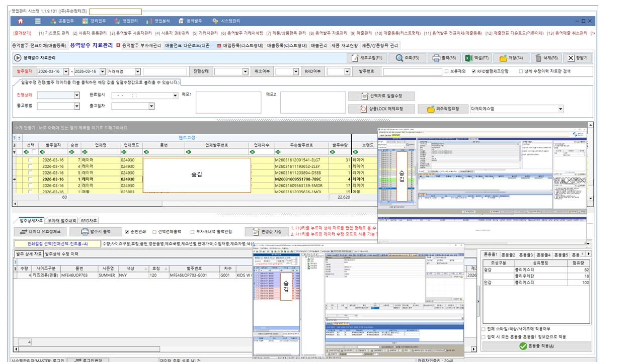Click the 선택자료 일괄수정 button

click(381, 96)
